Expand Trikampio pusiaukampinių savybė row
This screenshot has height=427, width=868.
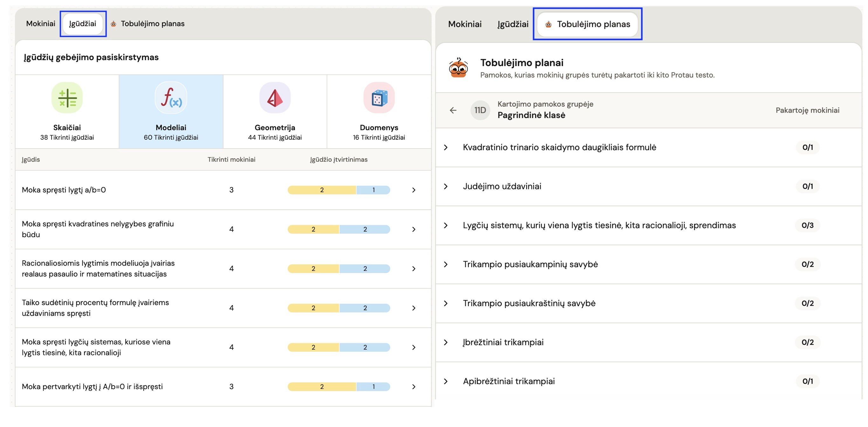[445, 264]
